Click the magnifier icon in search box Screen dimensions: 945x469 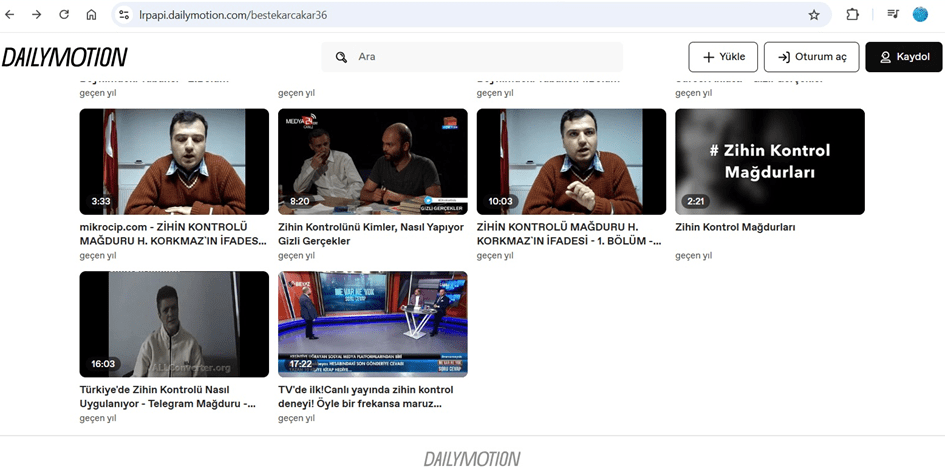341,57
